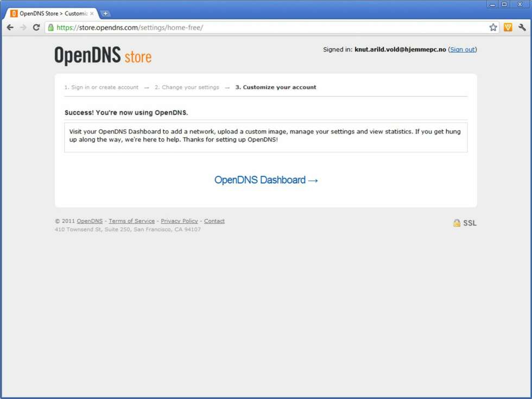The height and width of the screenshot is (399, 532).
Task: Click the 'Visit your OpenDNS Dashboard' paragraph
Action: [x=265, y=135]
